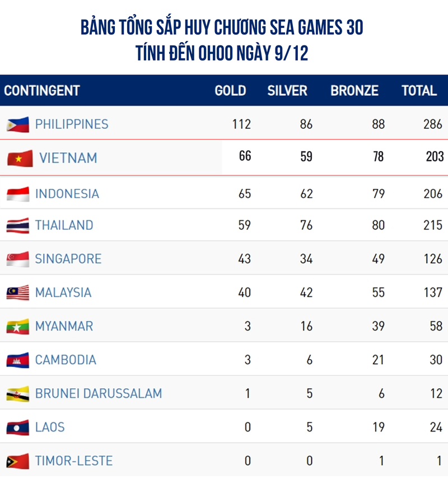Screen dimensions: 448x478
Task: Open the BRUNEI DARUSSALAM contingent link
Action: pos(99,393)
